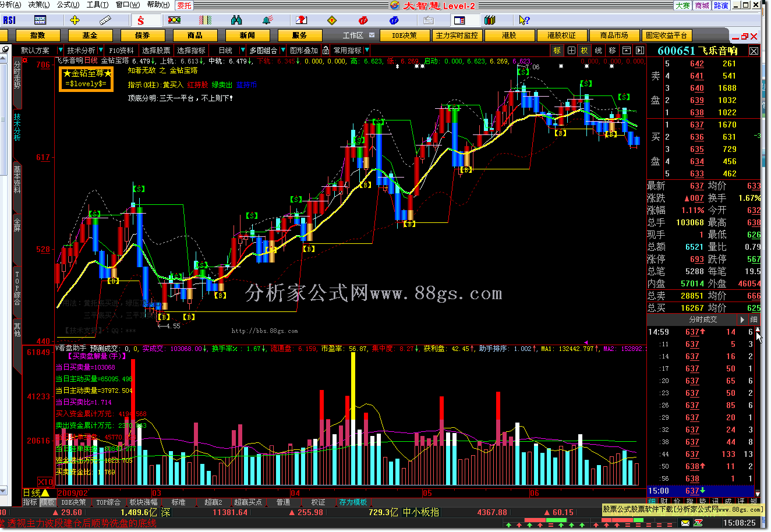Click the 新闻 category button

[247, 36]
